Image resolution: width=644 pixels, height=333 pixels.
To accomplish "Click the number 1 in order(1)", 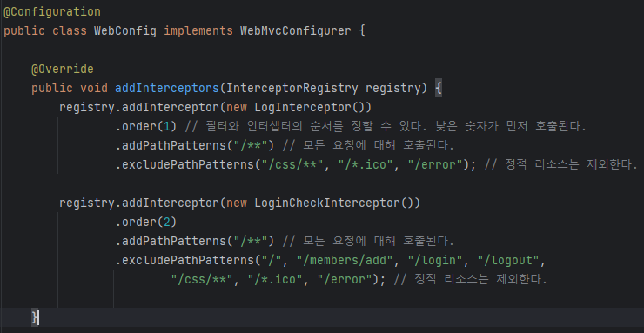I will (x=167, y=127).
